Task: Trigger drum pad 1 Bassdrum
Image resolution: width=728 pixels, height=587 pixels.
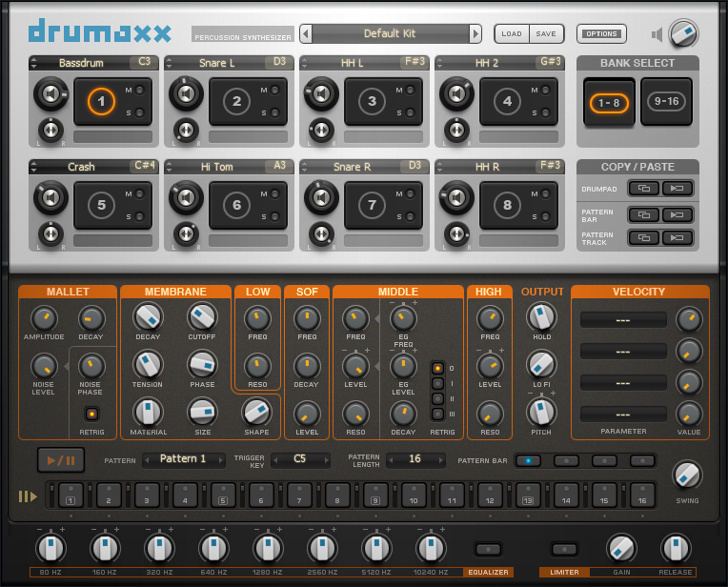Action: click(104, 101)
